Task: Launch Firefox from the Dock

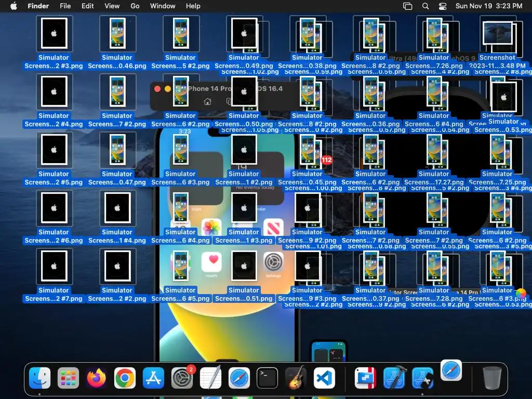Action: click(x=96, y=378)
